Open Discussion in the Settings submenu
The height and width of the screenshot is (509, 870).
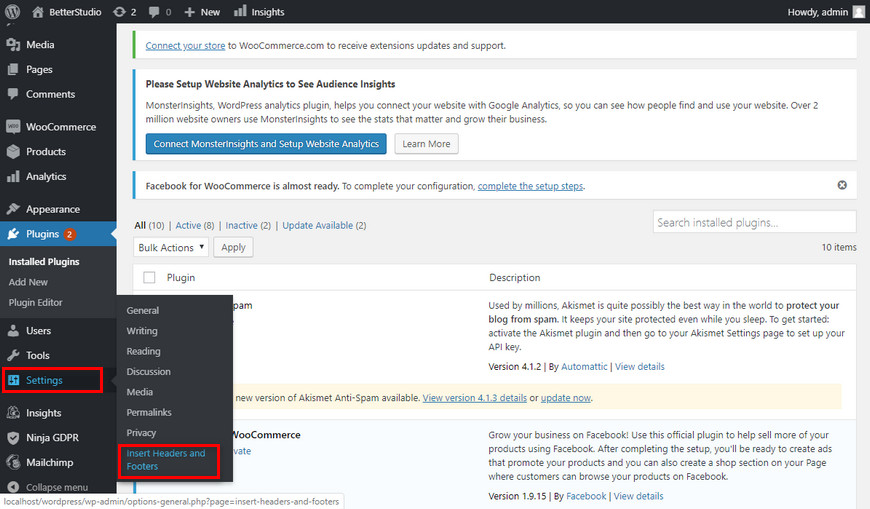[148, 371]
